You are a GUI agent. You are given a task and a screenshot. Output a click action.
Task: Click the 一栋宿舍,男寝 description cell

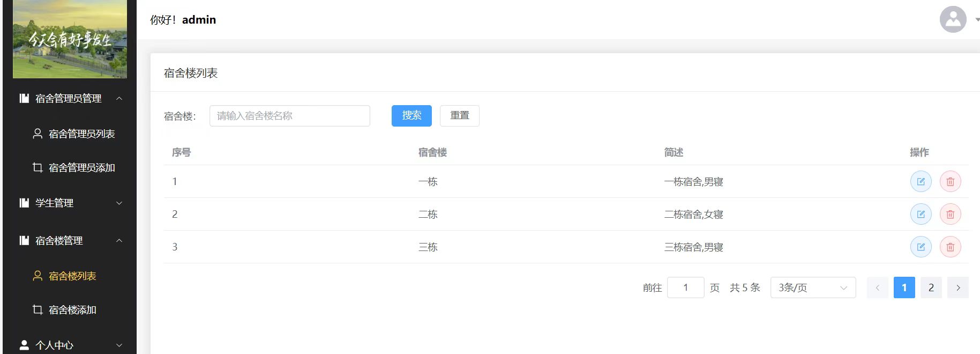[694, 182]
